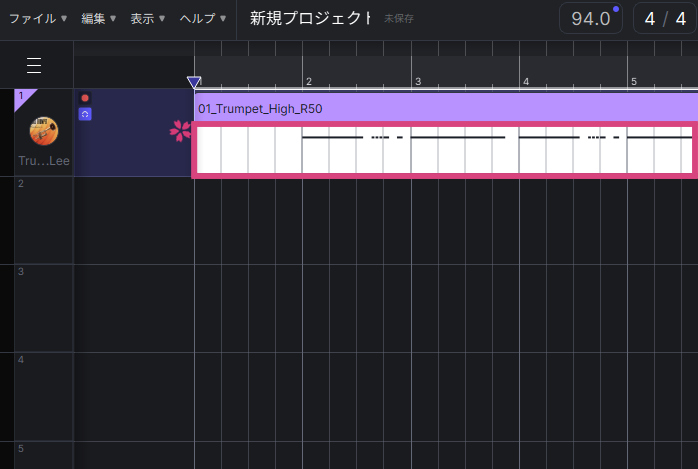Toggle headphone monitoring on track 1
The width and height of the screenshot is (698, 469).
pyautogui.click(x=85, y=114)
